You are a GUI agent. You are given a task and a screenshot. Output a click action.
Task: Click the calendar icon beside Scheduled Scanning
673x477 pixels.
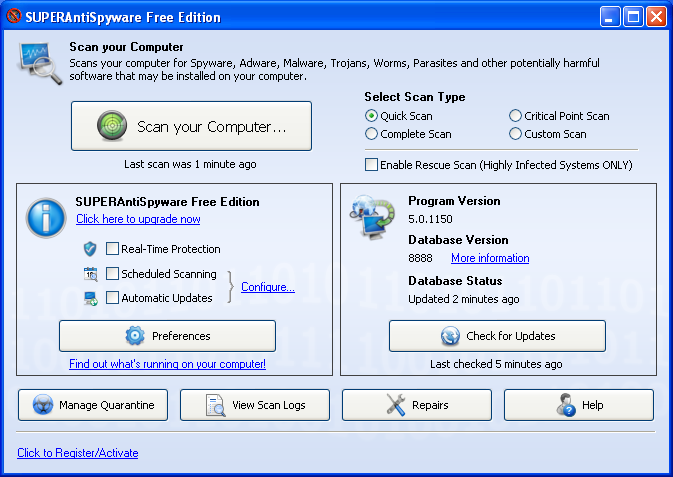[x=91, y=274]
